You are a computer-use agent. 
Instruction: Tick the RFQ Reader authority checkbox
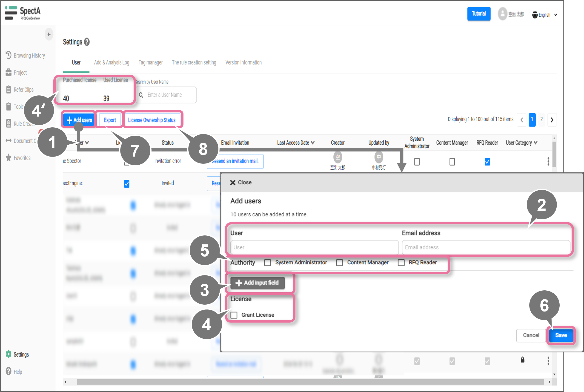tap(401, 263)
